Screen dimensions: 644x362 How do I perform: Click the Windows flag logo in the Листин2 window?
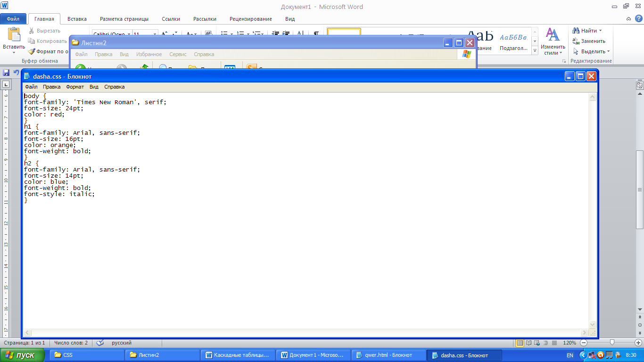pos(467,54)
